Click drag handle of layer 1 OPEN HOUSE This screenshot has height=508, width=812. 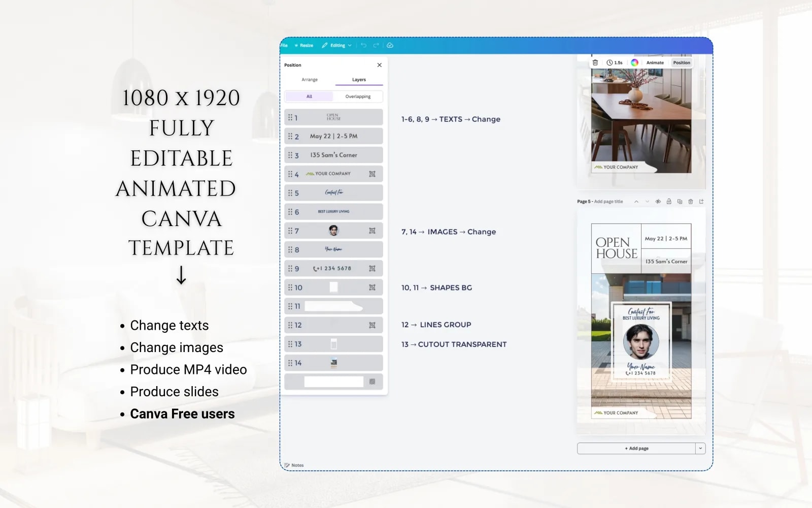pos(290,117)
